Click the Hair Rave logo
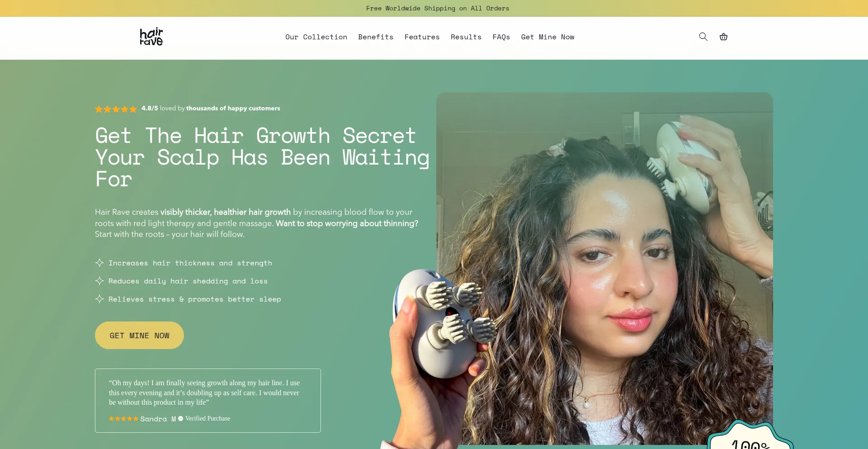This screenshot has height=449, width=868. 151,37
